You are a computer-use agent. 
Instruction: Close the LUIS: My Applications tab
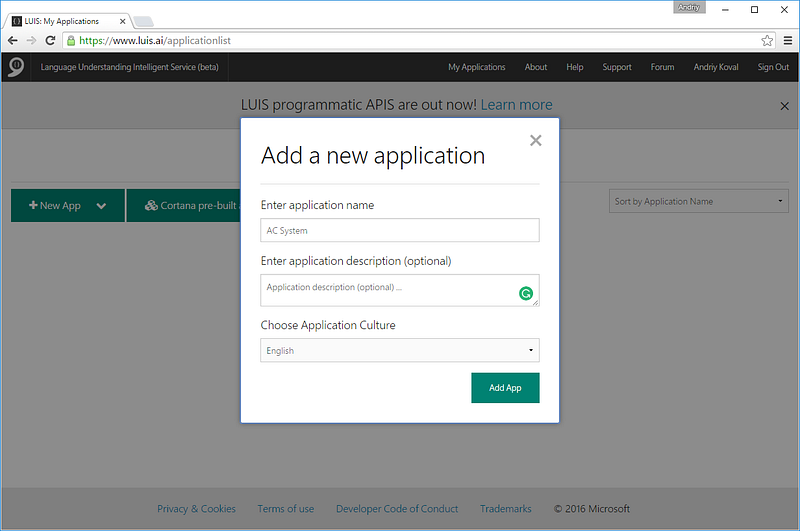[x=122, y=21]
